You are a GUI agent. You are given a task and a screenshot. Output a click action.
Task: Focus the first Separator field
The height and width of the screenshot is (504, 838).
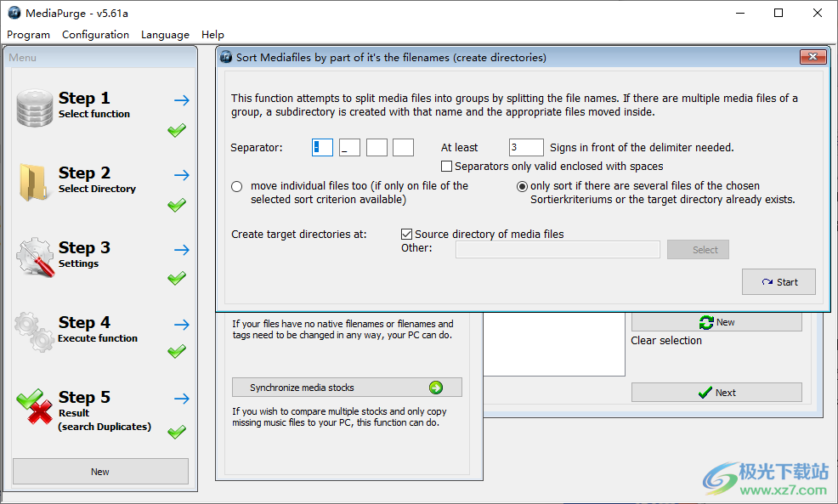[322, 148]
